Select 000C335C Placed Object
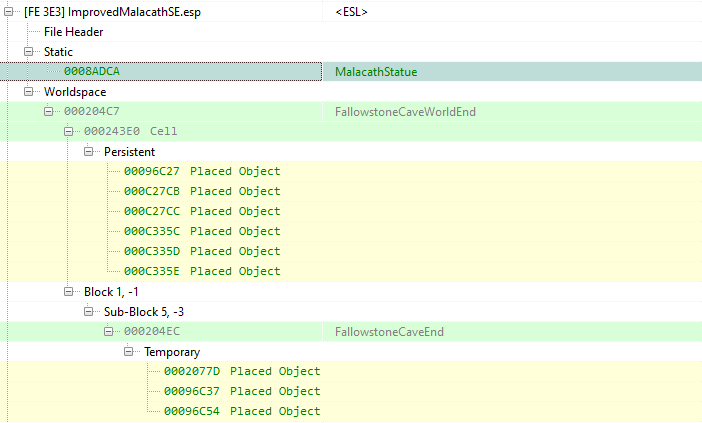This screenshot has width=702, height=423. coord(202,231)
